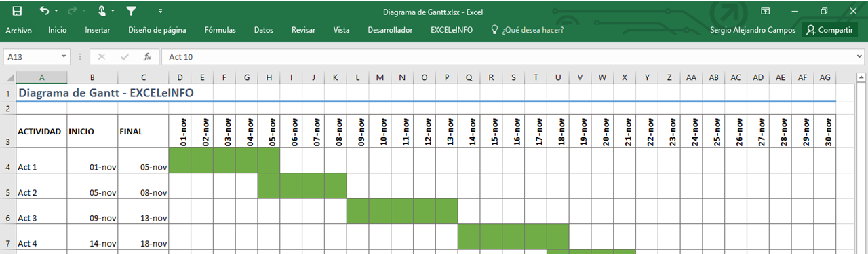Click Act 2 green bar cell under 07-nov
868x254 pixels.
click(x=313, y=186)
